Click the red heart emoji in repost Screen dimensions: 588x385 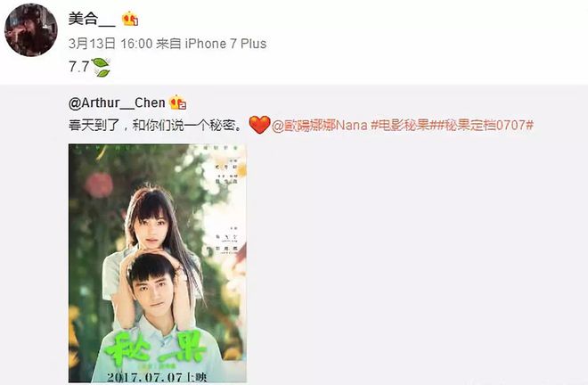pos(259,125)
